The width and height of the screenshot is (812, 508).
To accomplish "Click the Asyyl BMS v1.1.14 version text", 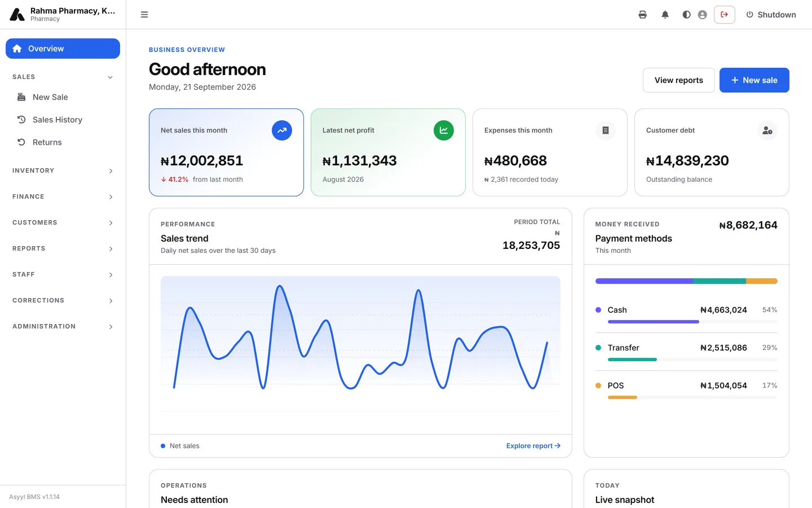I will (x=34, y=497).
